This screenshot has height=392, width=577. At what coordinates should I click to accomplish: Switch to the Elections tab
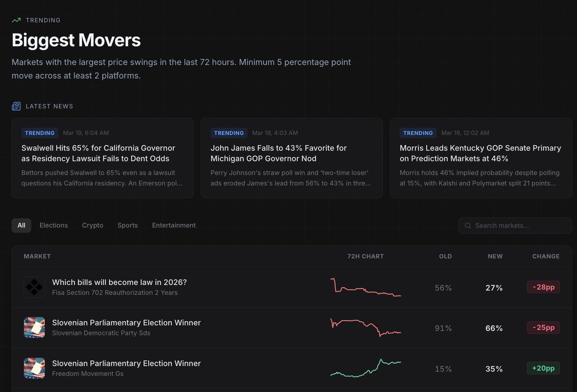[53, 225]
